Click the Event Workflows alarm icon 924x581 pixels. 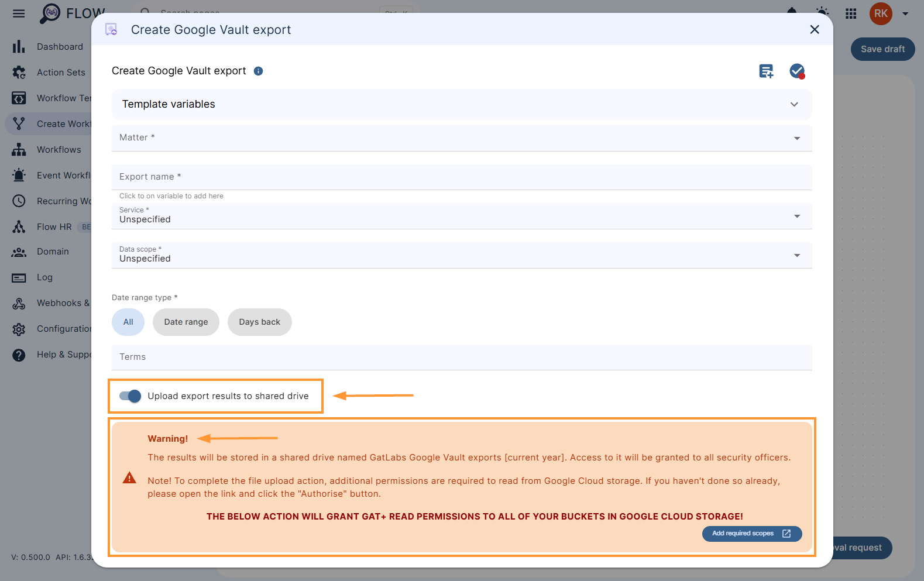click(19, 176)
